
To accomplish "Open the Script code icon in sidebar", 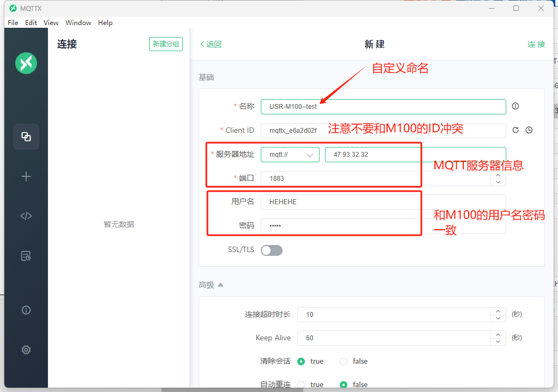I will click(26, 216).
